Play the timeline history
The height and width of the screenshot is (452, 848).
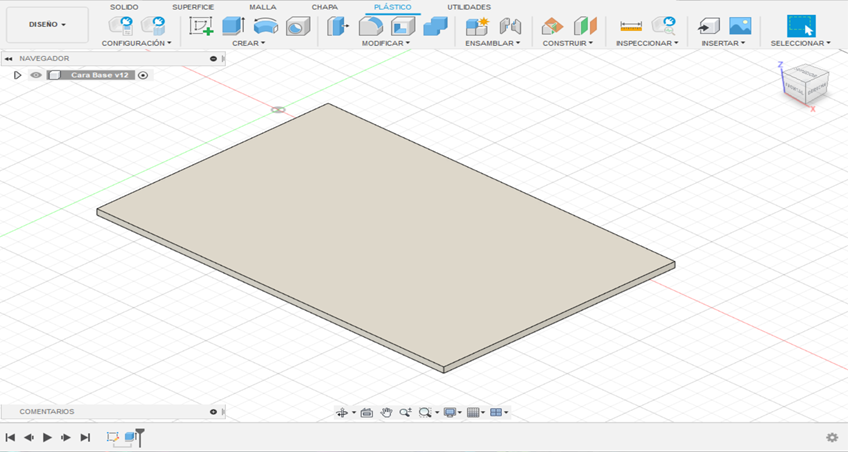coord(47,437)
